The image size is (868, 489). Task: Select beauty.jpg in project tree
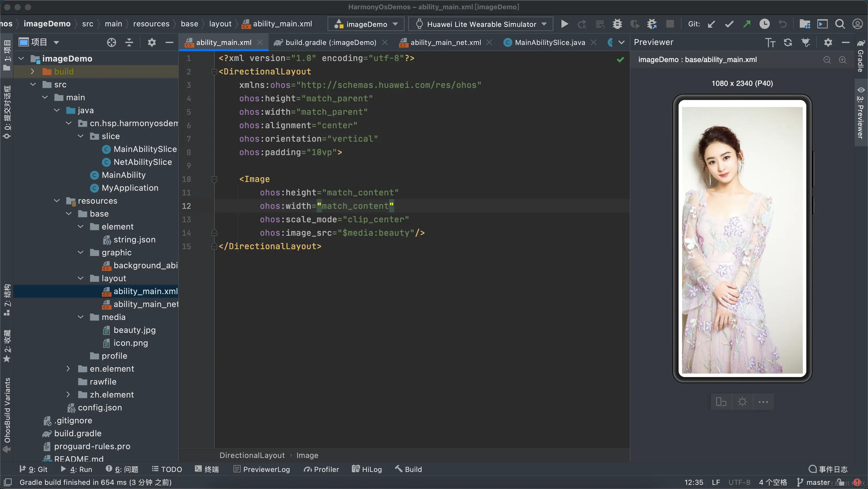(134, 330)
